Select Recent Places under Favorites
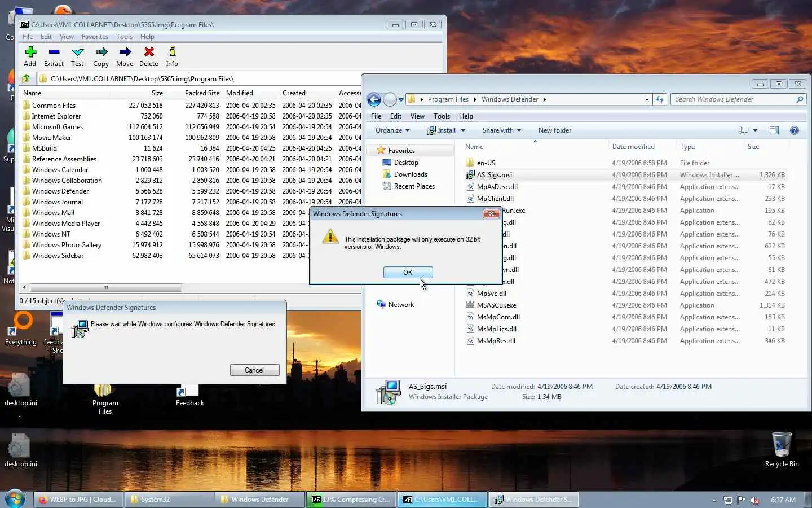The width and height of the screenshot is (812, 508). click(x=414, y=186)
